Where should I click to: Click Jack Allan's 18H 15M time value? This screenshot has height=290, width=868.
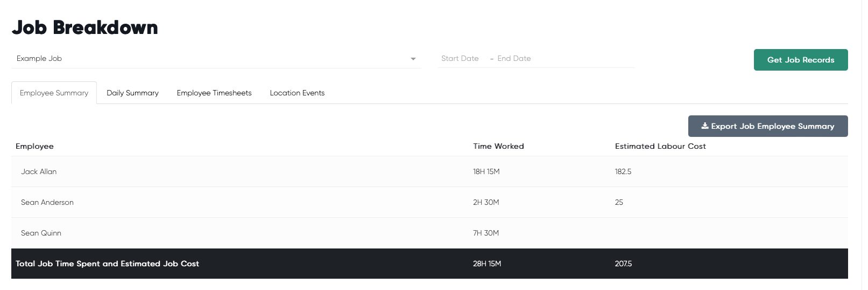486,171
